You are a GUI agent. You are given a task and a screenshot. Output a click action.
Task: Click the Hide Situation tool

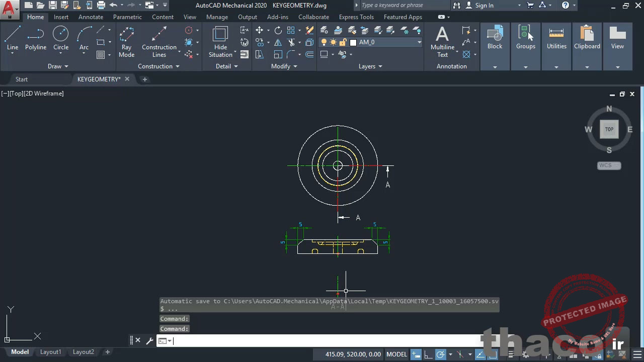220,42
